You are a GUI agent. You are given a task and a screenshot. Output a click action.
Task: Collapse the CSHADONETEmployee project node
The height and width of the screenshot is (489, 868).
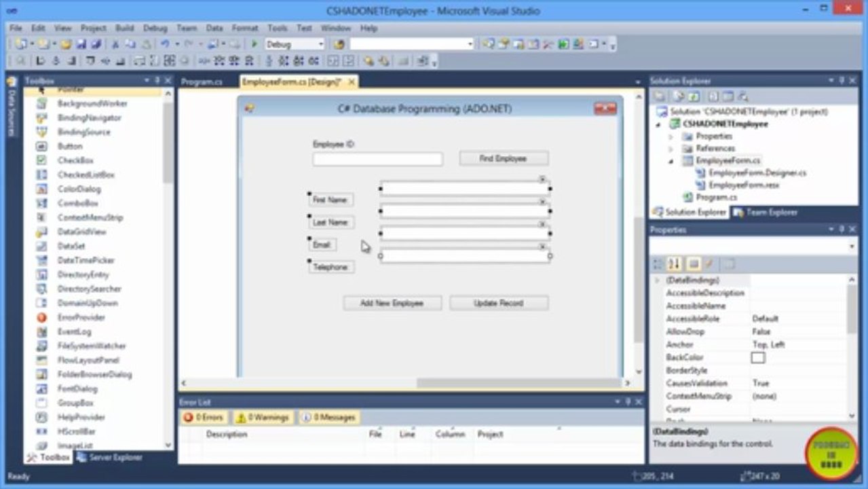tap(658, 124)
